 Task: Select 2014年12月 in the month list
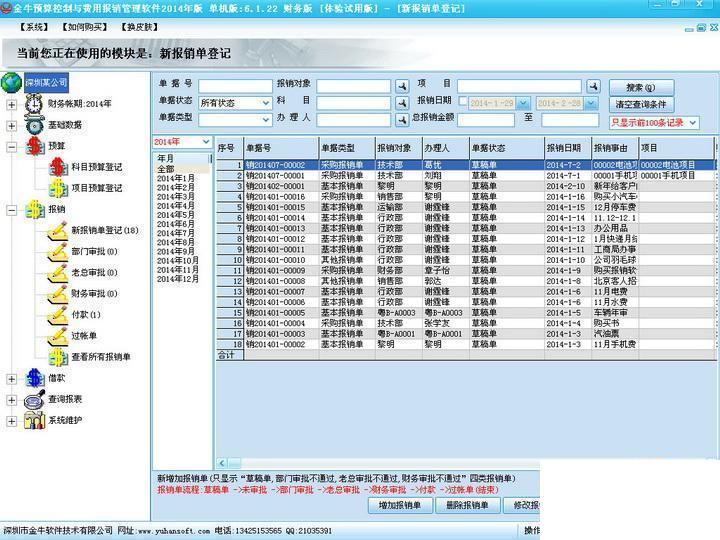point(178,279)
